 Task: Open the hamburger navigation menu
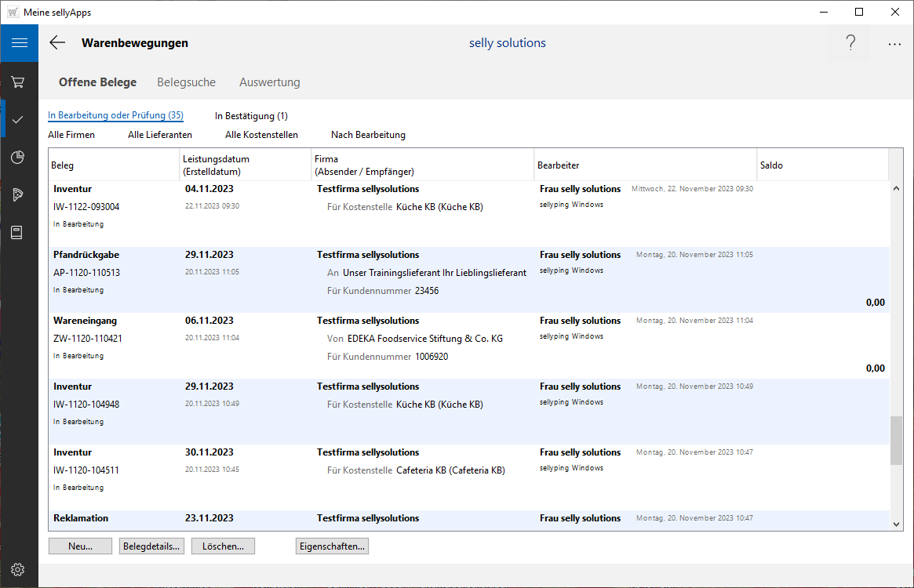(x=19, y=43)
